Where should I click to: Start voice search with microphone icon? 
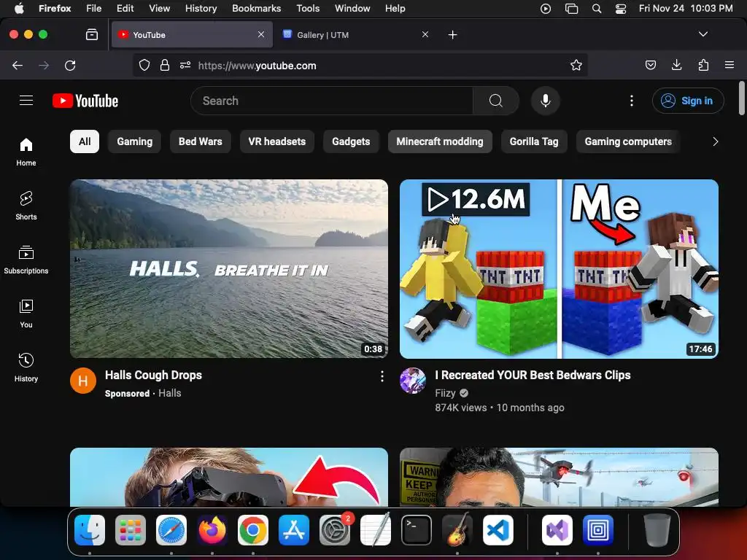coord(546,101)
